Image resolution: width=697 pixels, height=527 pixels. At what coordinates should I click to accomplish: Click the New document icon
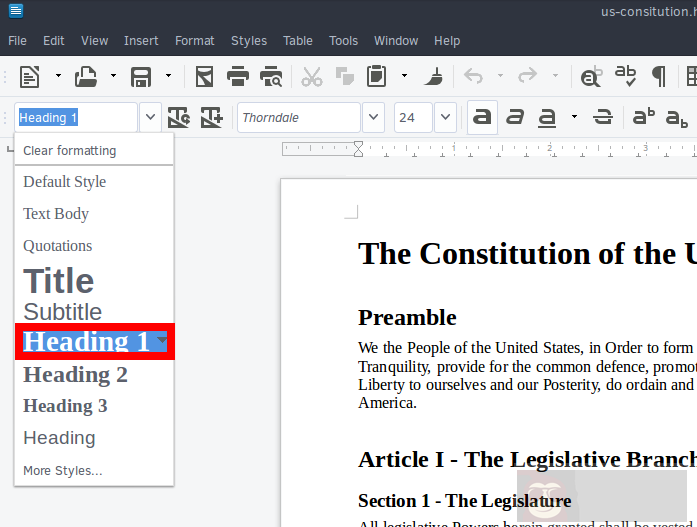[x=30, y=76]
